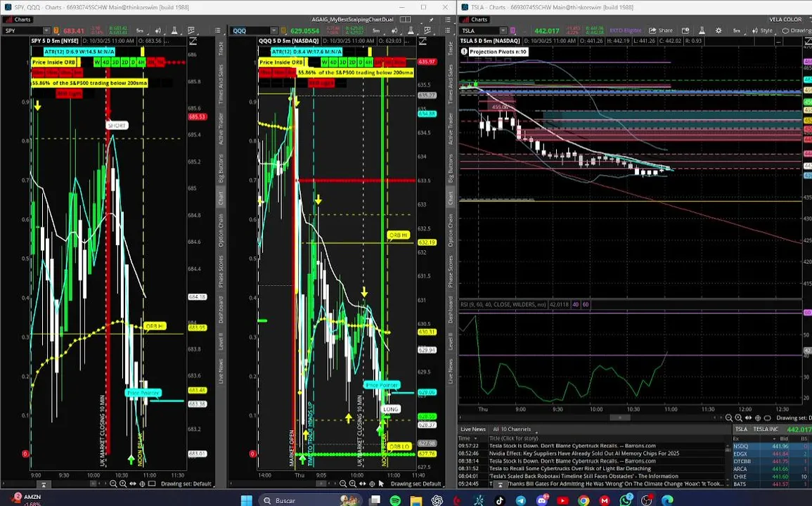Open Phase Scores sidebar tab beside QQQ chart
This screenshot has height=506, width=812.
[x=451, y=271]
